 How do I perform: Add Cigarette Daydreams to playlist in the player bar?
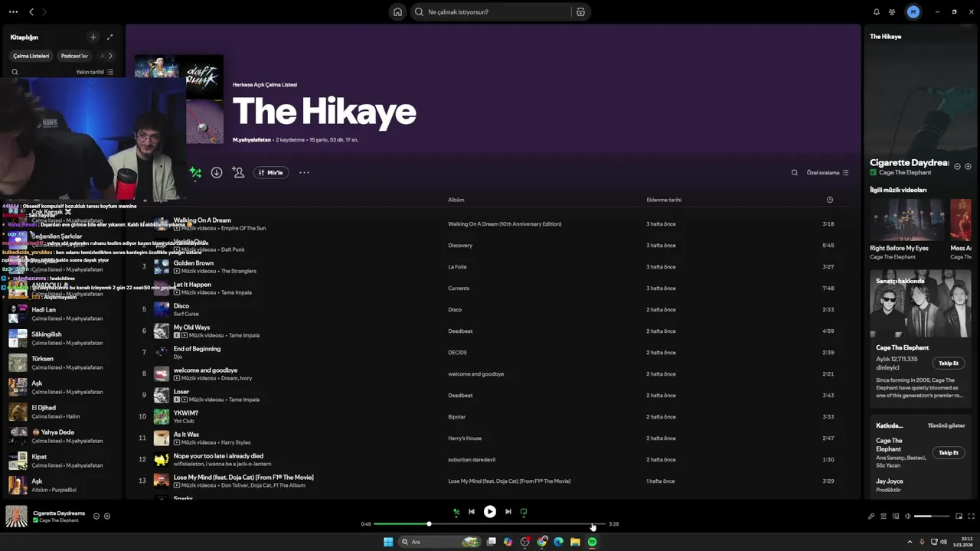(107, 517)
